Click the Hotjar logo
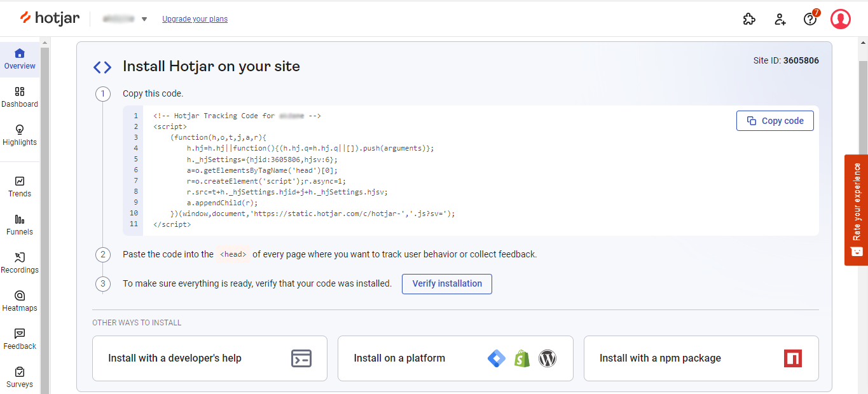 pyautogui.click(x=50, y=18)
